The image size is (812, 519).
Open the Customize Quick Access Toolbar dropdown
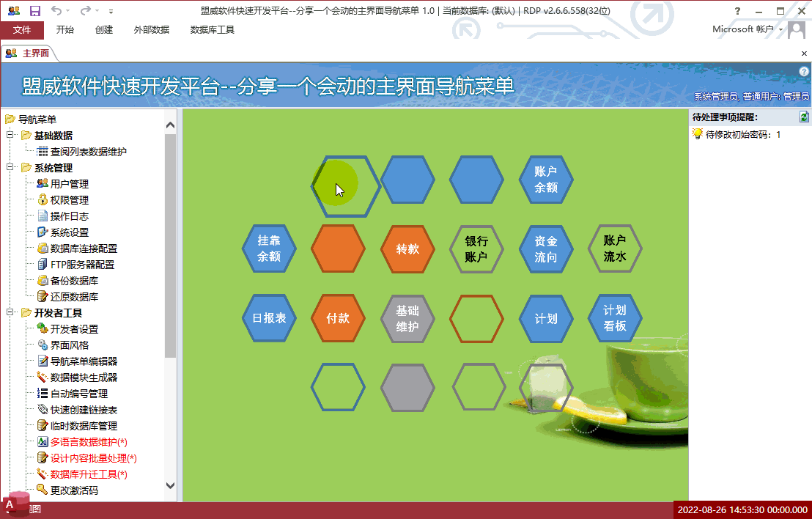coord(111,11)
